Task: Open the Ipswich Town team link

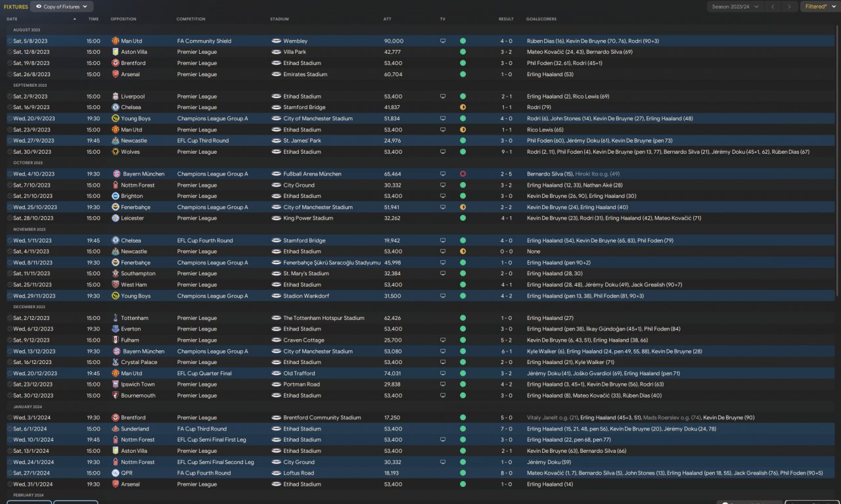Action: click(138, 384)
